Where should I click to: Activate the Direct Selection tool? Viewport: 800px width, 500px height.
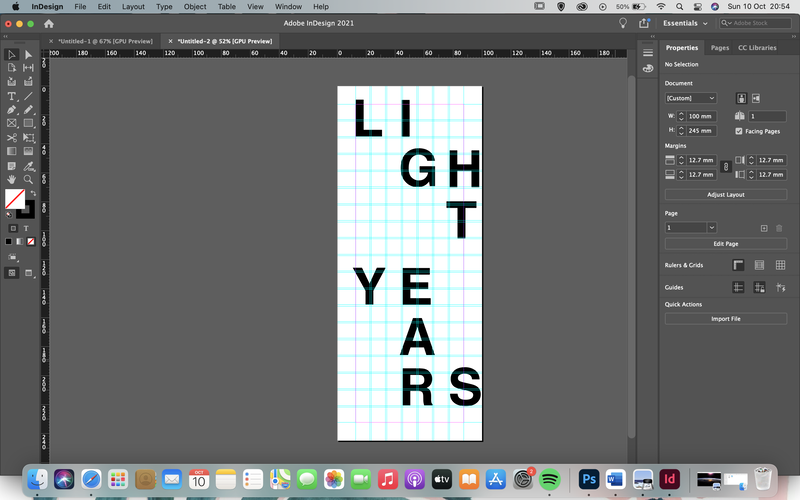28,55
